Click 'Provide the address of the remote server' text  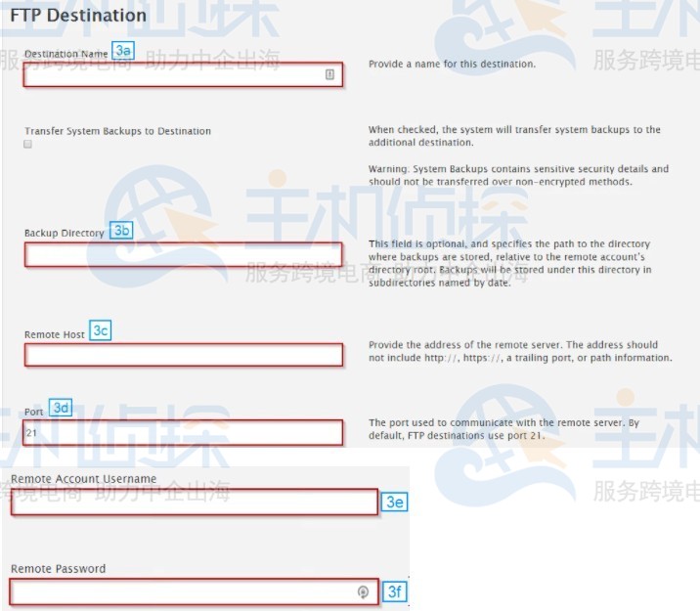click(x=520, y=351)
